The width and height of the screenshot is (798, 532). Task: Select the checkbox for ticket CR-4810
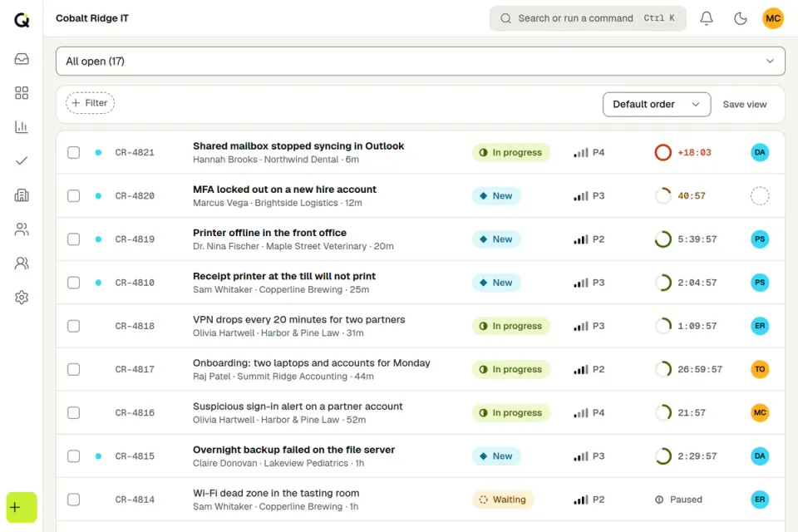(x=74, y=283)
